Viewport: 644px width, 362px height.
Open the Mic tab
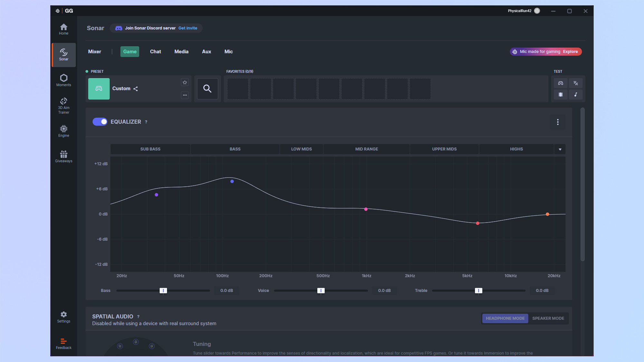pos(228,51)
